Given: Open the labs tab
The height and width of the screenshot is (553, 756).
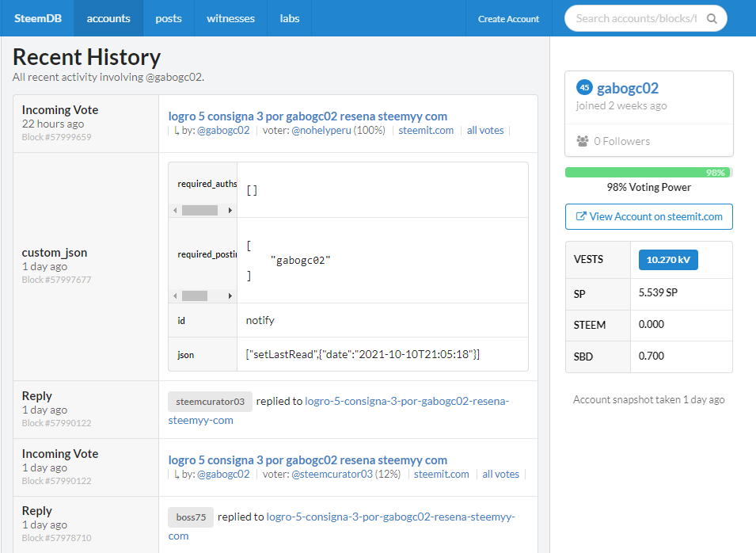Looking at the screenshot, I should (289, 18).
